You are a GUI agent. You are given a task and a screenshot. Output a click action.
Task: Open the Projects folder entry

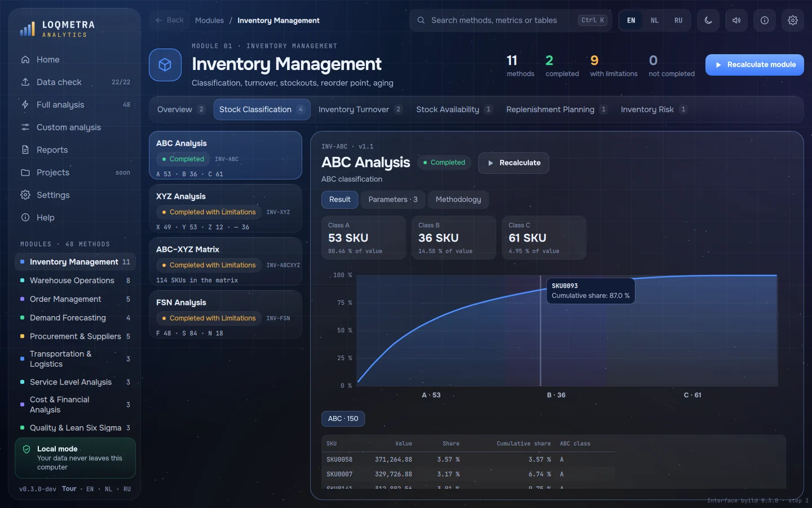(75, 172)
